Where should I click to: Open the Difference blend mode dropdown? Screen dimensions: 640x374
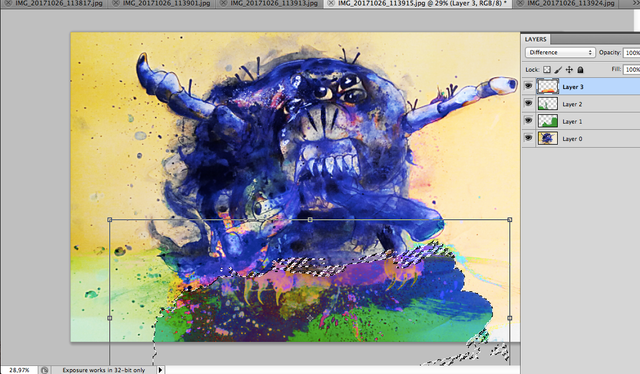click(x=560, y=52)
